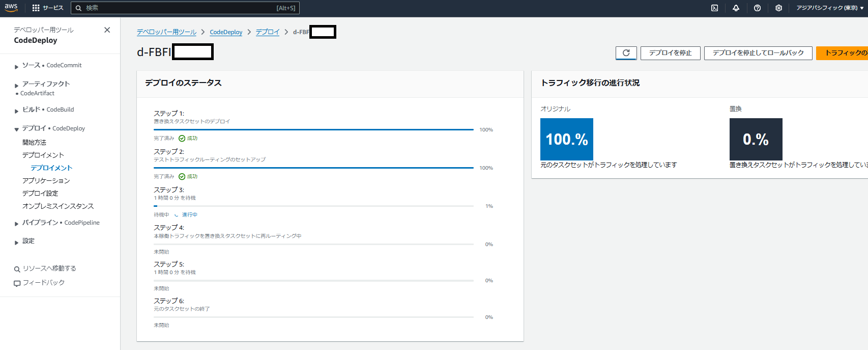Expand the パイプライン CodePipeline section

(x=16, y=224)
